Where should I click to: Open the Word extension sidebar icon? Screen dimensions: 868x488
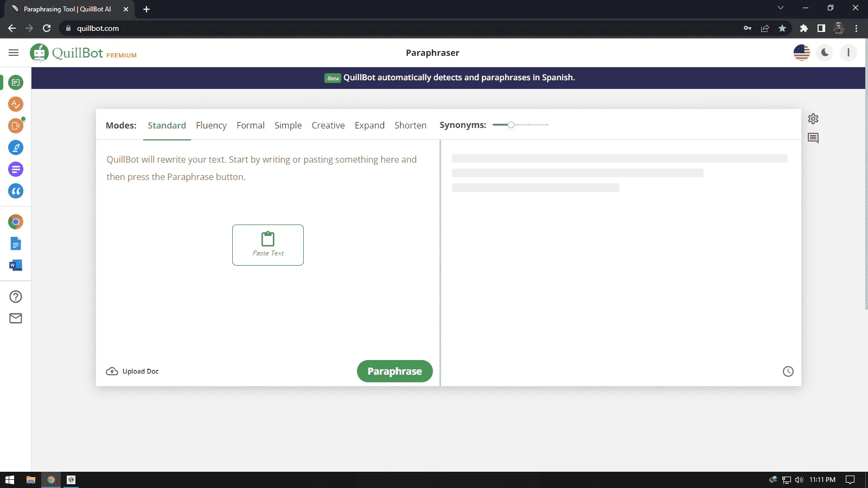16,265
